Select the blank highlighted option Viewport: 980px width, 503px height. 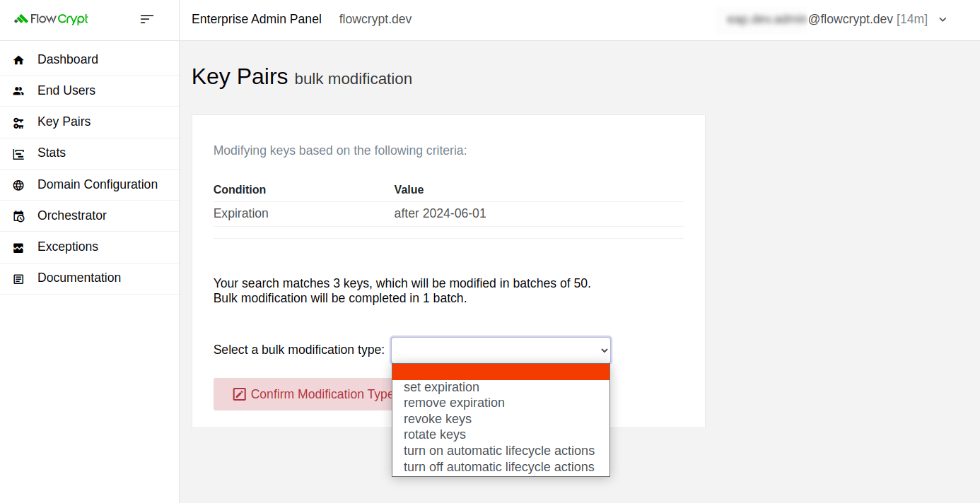coord(501,372)
